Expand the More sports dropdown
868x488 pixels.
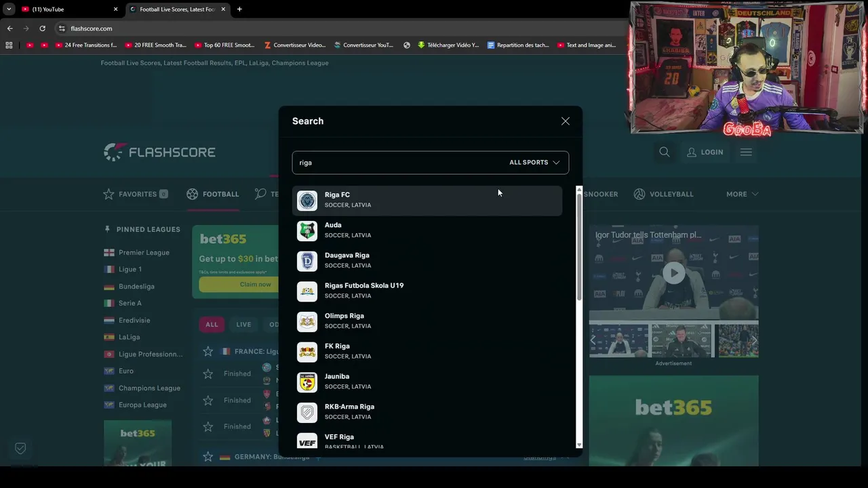[x=742, y=194]
